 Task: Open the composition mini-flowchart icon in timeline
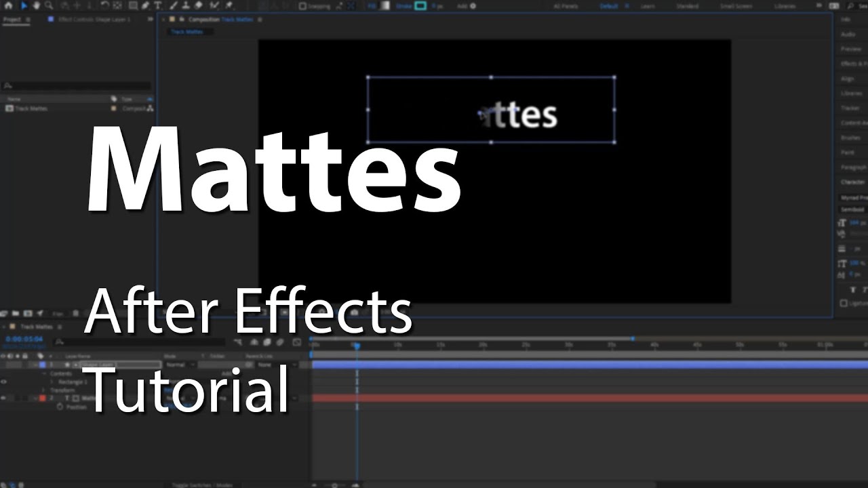point(237,342)
